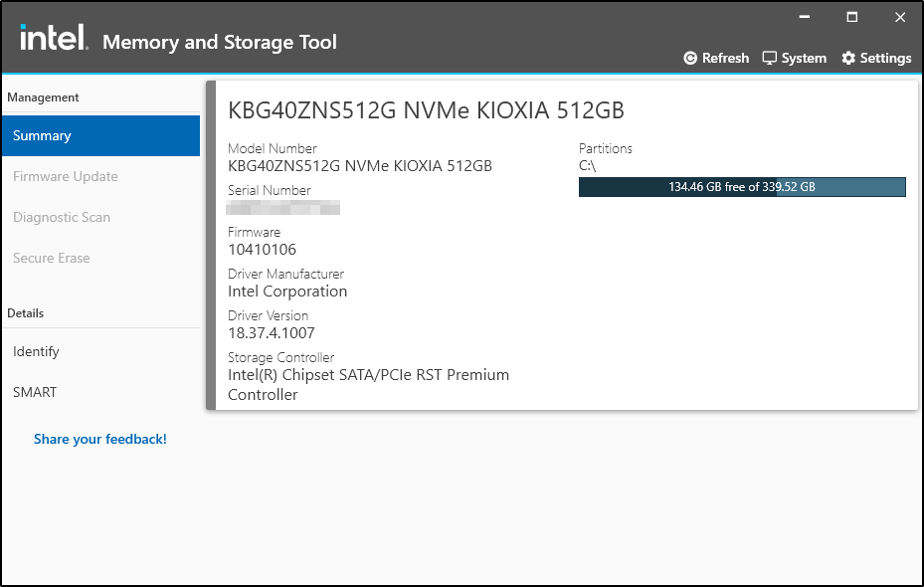Click Memory and Storage Tool title
Viewport: 924px width, 587px height.
coord(220,42)
